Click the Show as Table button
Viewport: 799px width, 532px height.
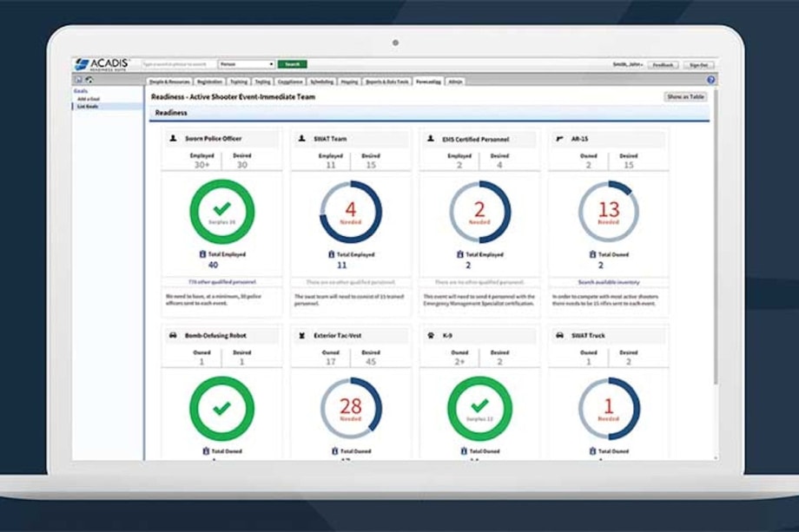(x=686, y=97)
